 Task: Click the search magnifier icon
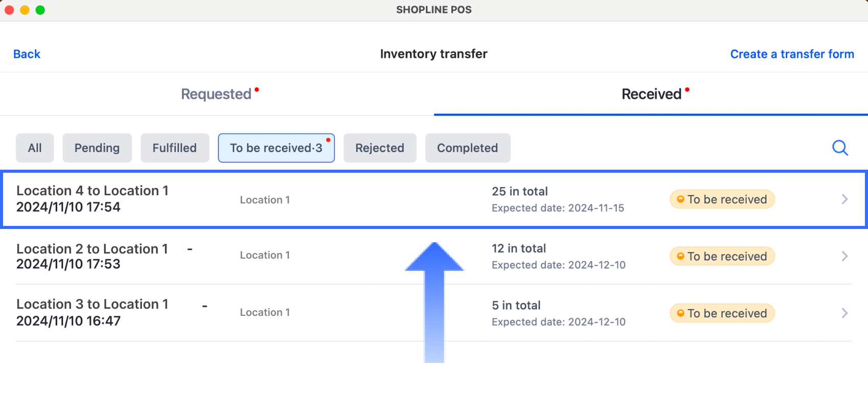840,148
